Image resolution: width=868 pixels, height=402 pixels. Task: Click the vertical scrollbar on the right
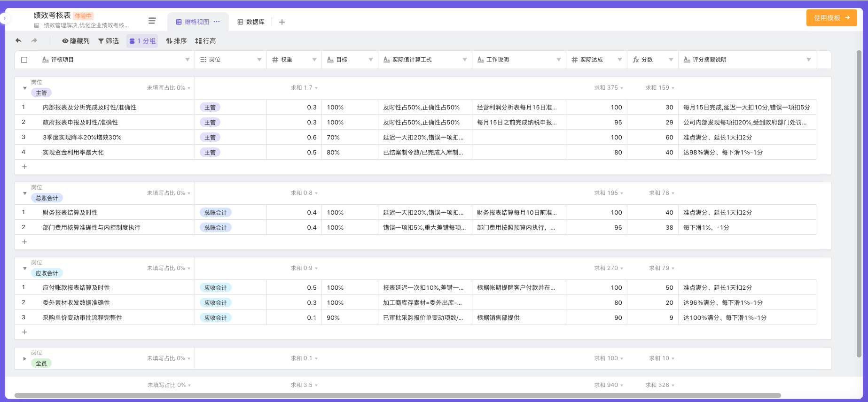(x=859, y=204)
